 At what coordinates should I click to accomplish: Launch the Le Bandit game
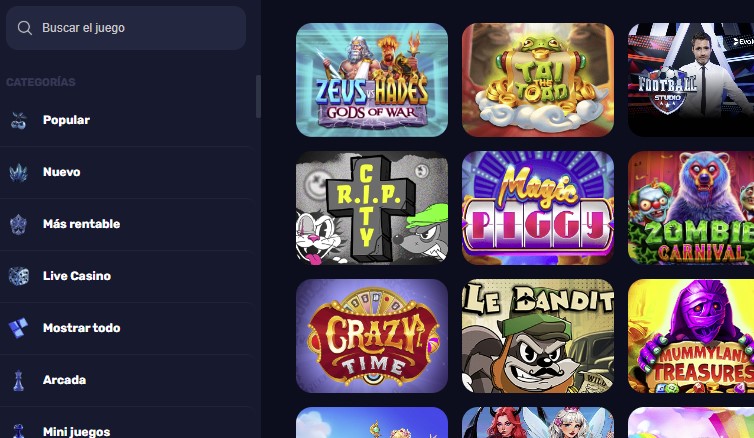[538, 336]
